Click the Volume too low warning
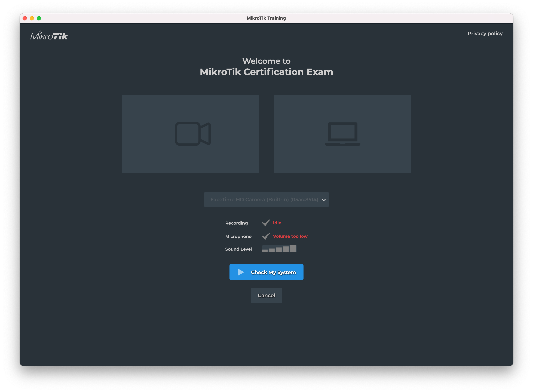533x392 pixels. pos(290,236)
